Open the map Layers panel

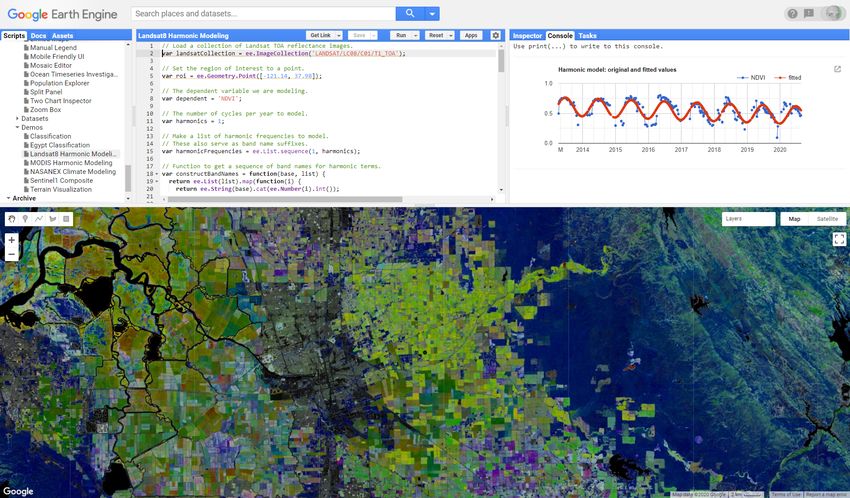pos(749,219)
